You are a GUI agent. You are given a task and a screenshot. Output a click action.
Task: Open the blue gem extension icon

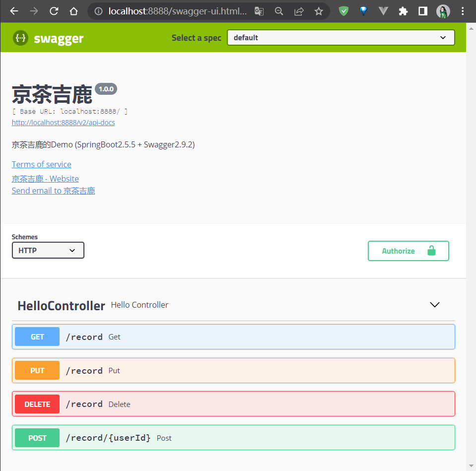point(363,11)
